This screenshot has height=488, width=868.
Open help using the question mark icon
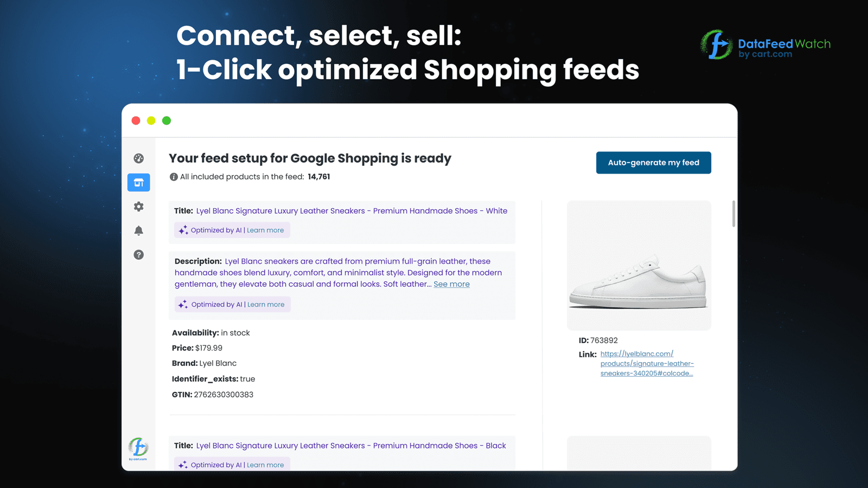(139, 255)
